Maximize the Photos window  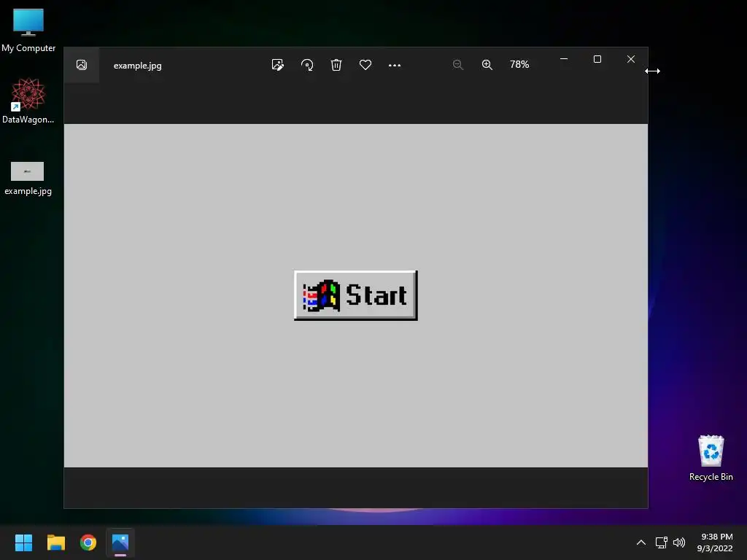[x=597, y=59]
